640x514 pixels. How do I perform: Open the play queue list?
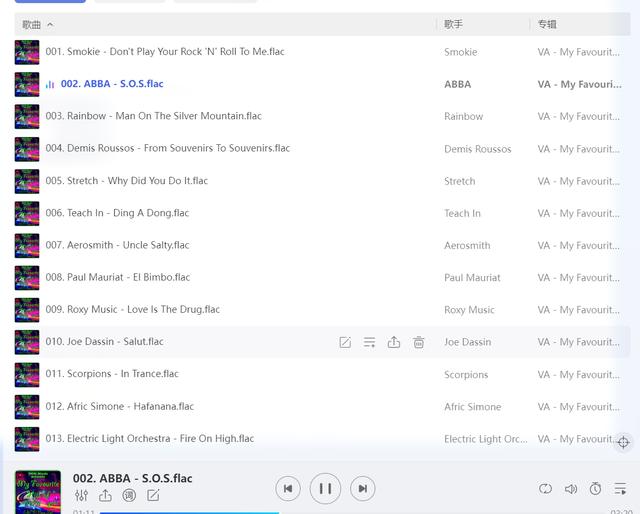[x=620, y=488]
